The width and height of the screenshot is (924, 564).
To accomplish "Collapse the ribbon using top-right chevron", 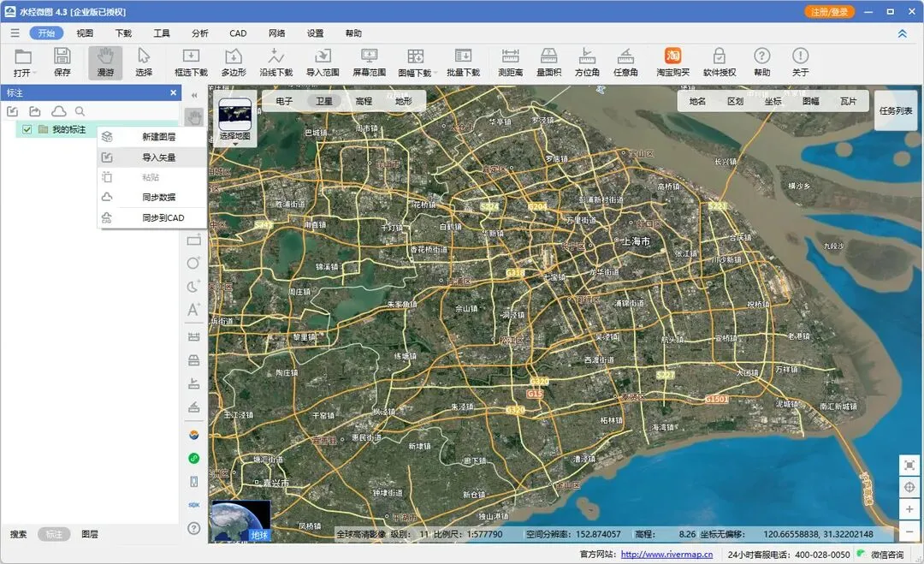I will pyautogui.click(x=902, y=33).
